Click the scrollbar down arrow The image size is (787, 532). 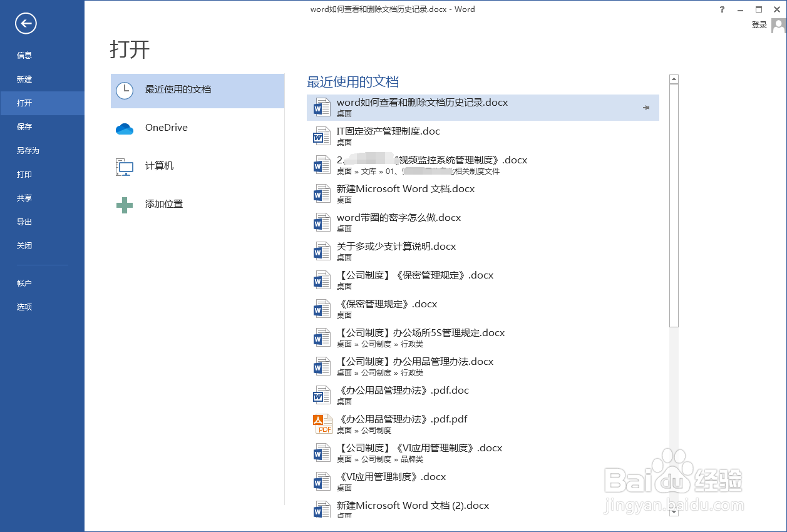tap(673, 512)
